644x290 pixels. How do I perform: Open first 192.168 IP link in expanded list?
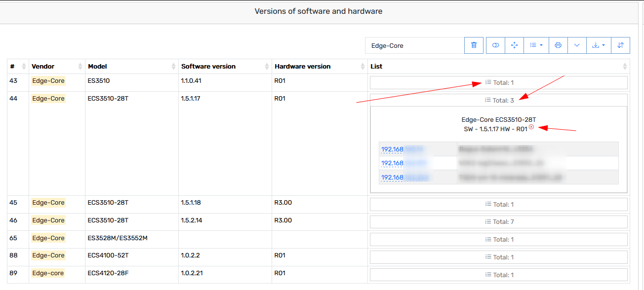[x=403, y=149]
